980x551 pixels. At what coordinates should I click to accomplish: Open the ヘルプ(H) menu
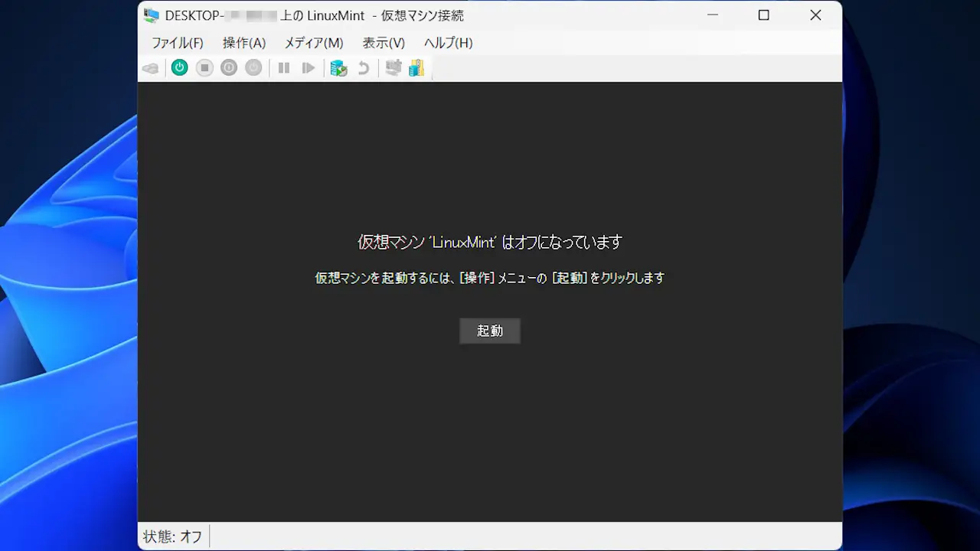pyautogui.click(x=449, y=43)
